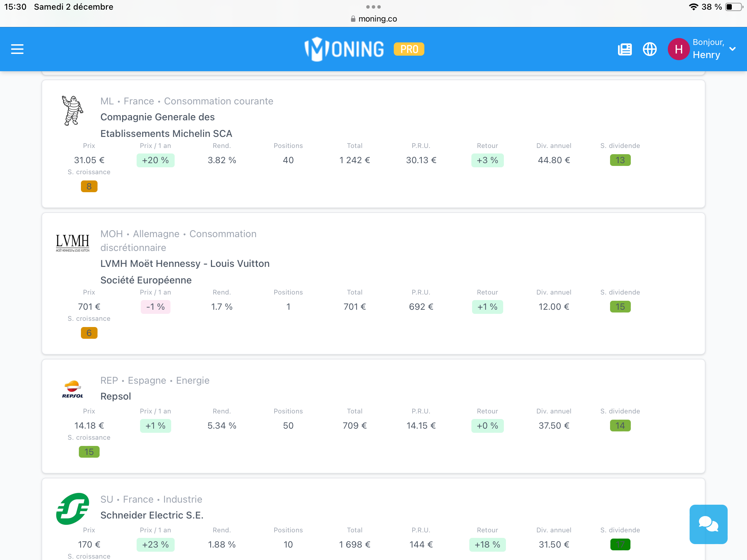Click Schneider total 1 698 €

pyautogui.click(x=355, y=545)
